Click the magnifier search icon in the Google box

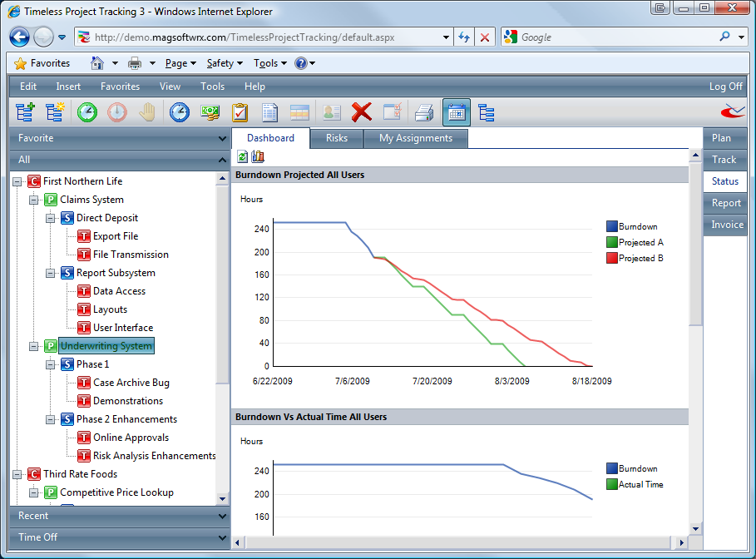pos(724,37)
